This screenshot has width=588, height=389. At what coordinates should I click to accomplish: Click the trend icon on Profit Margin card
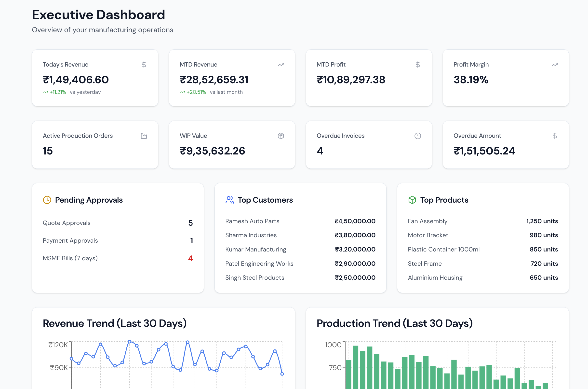point(555,65)
